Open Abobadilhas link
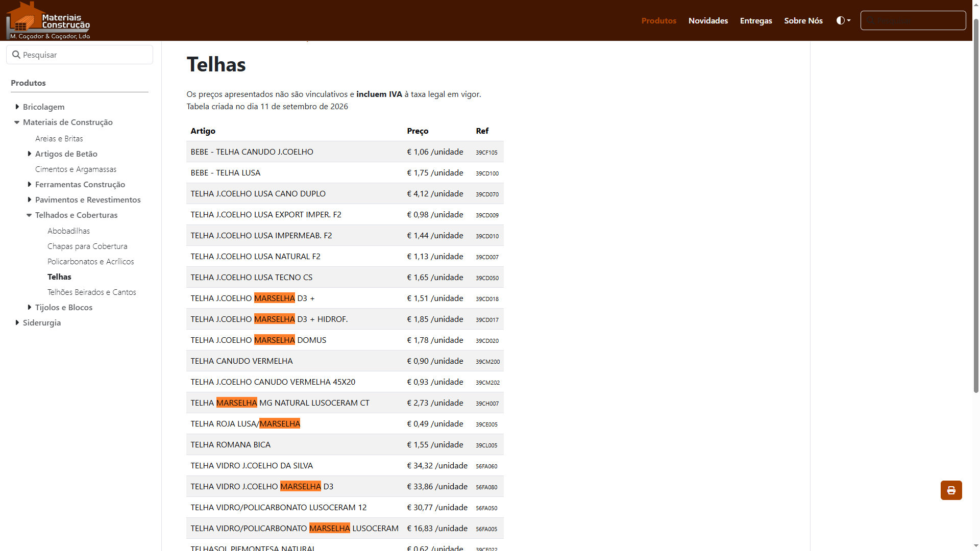 (68, 231)
